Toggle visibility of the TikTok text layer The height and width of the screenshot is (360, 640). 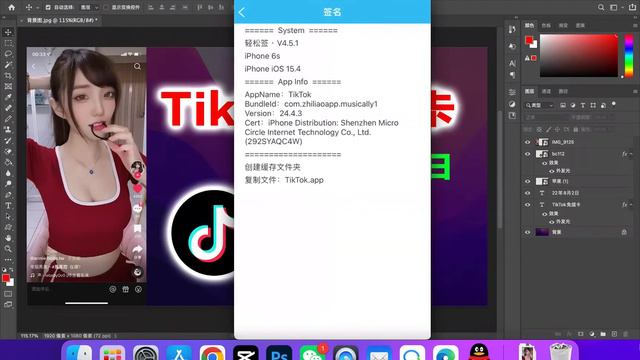tap(527, 204)
